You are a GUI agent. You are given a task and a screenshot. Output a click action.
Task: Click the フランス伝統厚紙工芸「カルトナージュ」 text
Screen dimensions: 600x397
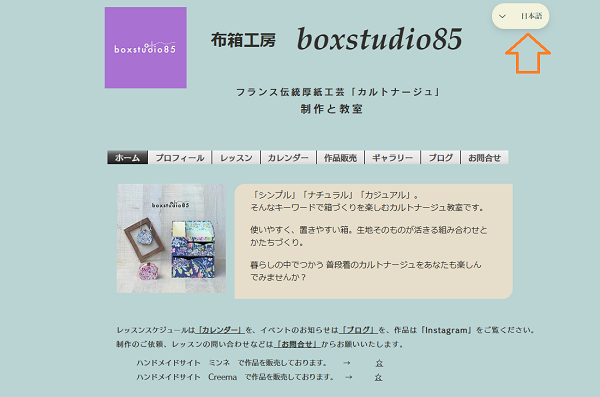click(x=338, y=92)
